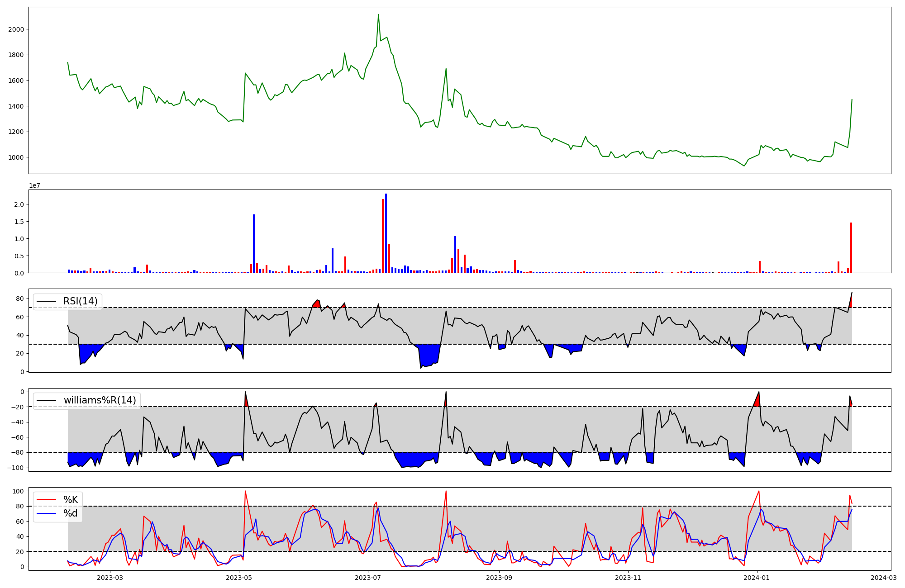Click the 1e7 volume scale label
905x588 pixels.
pos(35,186)
